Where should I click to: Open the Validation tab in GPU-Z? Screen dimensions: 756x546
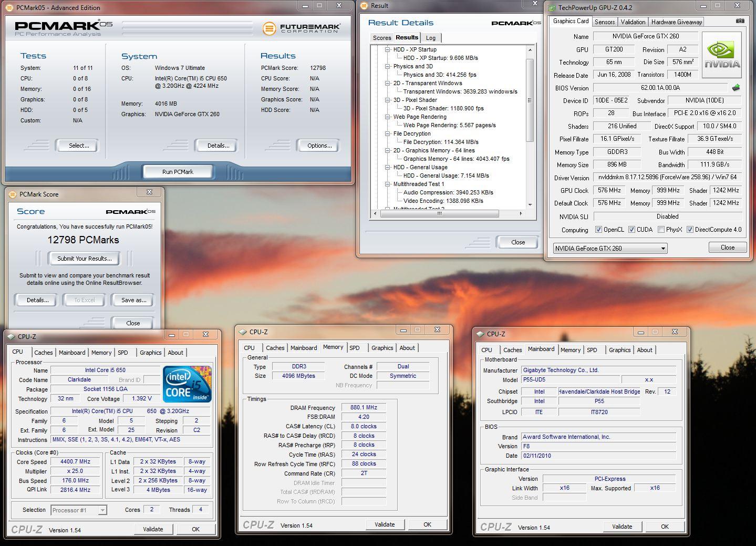click(633, 22)
